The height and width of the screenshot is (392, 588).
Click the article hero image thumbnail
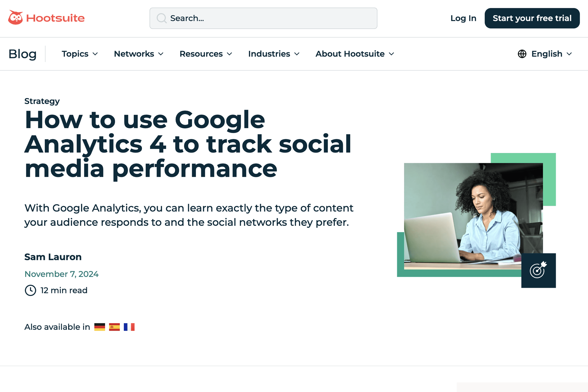click(473, 216)
